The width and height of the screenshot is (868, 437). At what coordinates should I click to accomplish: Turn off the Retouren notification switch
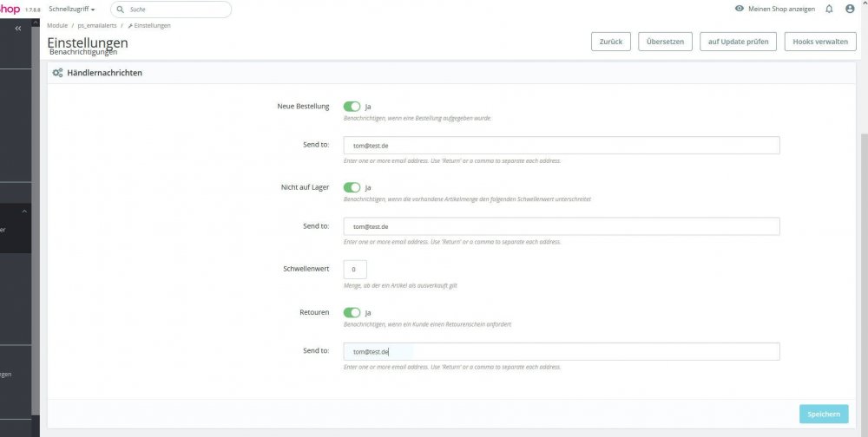pos(352,312)
